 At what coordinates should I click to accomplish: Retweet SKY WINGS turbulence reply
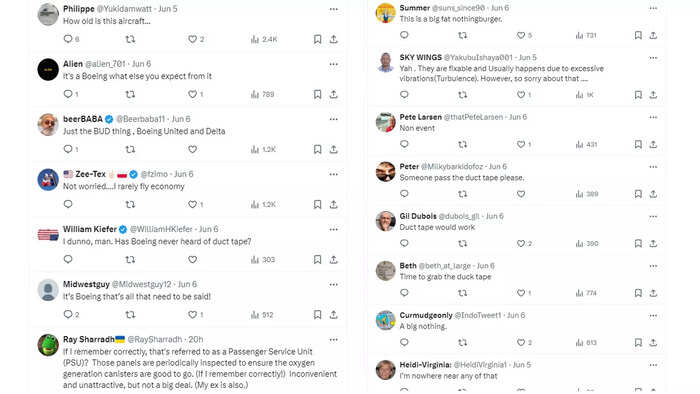462,95
